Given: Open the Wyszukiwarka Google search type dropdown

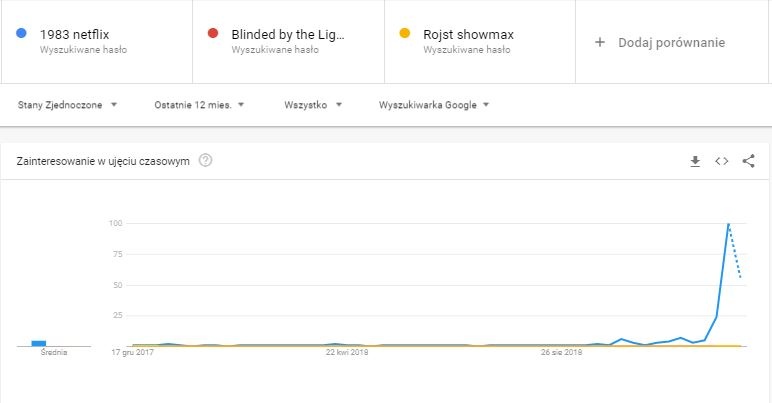Looking at the screenshot, I should pos(434,105).
